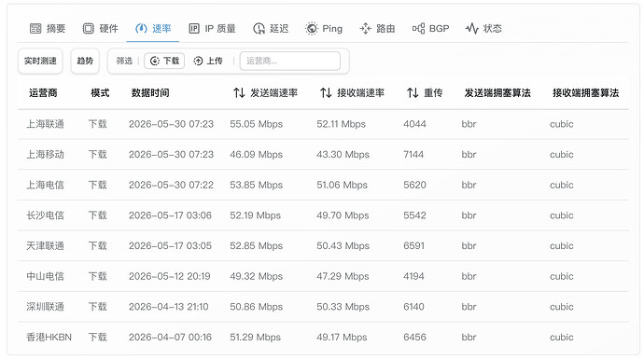Sort by 发送端速率 column
Screen dimensions: 644x360
pyautogui.click(x=265, y=92)
